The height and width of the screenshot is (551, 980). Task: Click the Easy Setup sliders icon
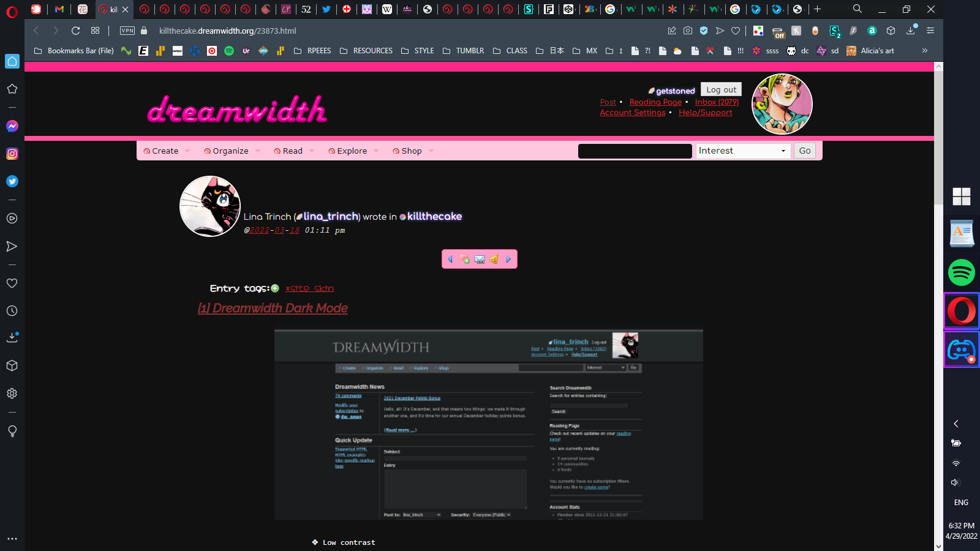click(x=930, y=31)
